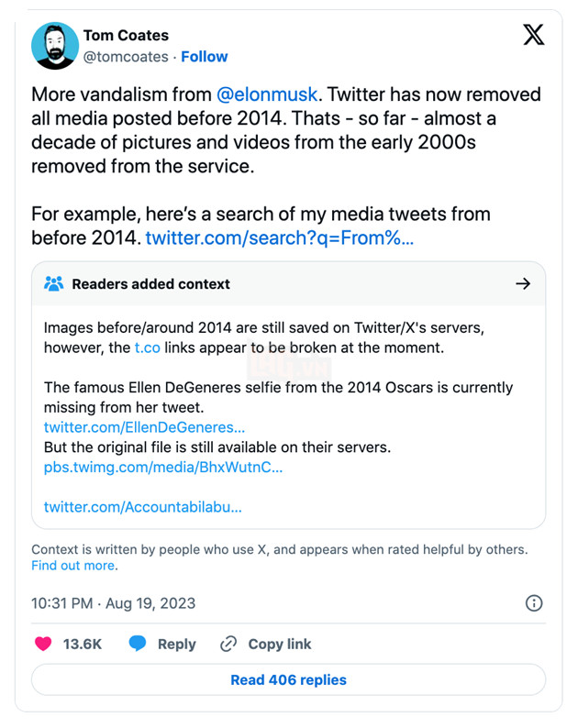Open the twitter.com/EllenDeGeneres link

(x=144, y=427)
